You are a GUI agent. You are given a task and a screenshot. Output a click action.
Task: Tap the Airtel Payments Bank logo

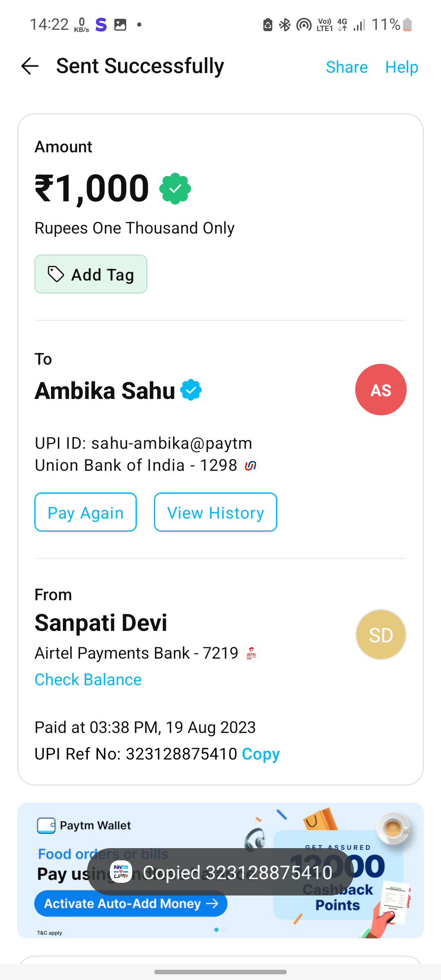pos(251,653)
